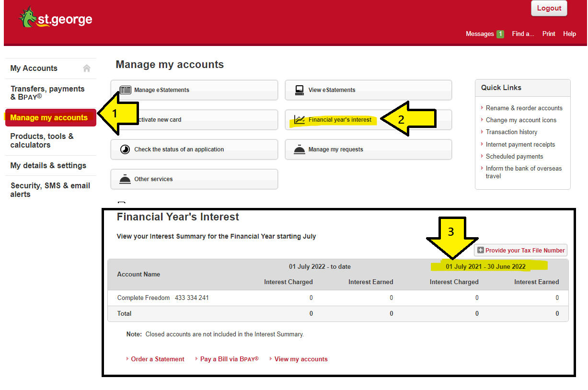
Task: Check the status of an application
Action: [x=194, y=149]
